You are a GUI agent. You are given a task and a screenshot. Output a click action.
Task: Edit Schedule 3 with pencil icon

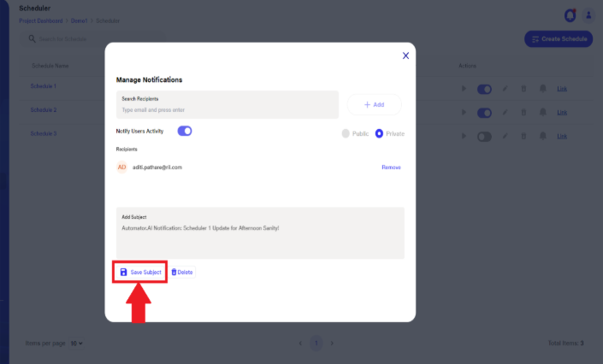[505, 136]
